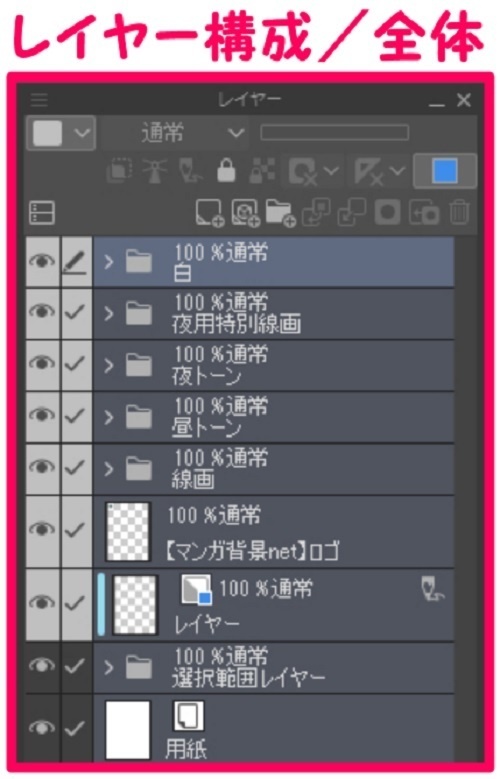
Task: Click the lock layer padlock icon
Action: pyautogui.click(x=226, y=171)
